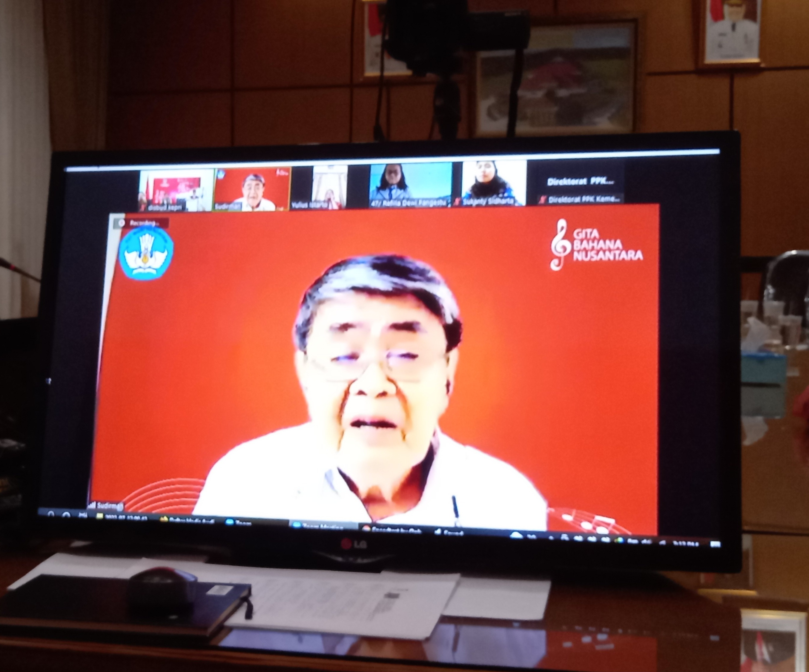Open the weather cloud icon in taskbar
This screenshot has width=809, height=672.
click(516, 536)
